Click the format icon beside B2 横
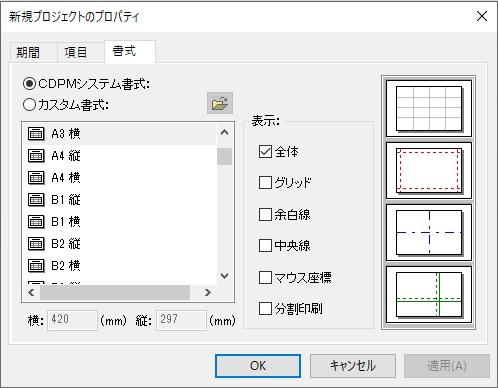The height and width of the screenshot is (388, 498). coord(36,266)
